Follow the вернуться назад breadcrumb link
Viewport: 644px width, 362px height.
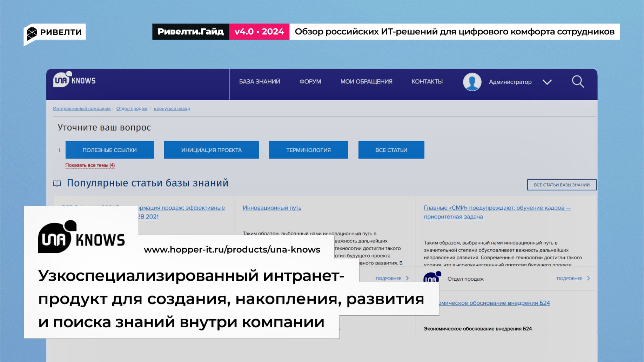(x=172, y=109)
